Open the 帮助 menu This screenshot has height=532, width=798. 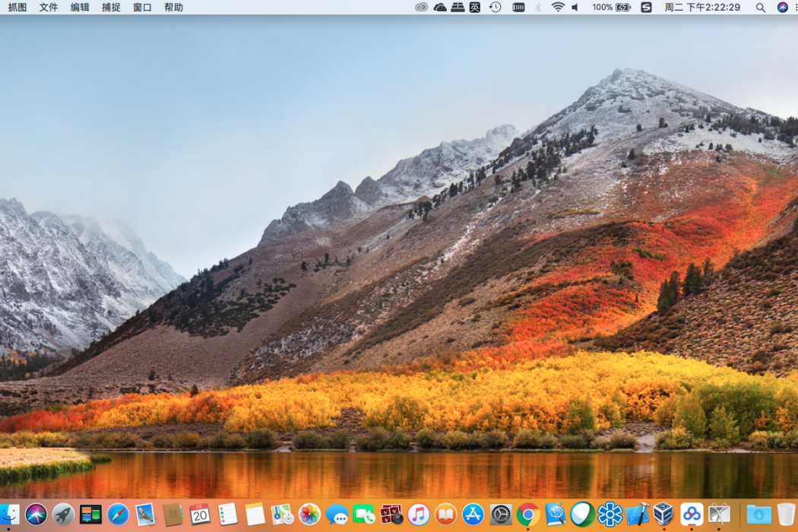coord(173,7)
